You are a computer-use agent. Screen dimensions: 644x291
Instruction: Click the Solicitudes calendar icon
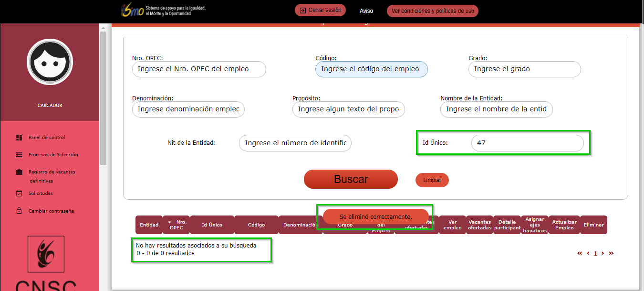click(19, 194)
